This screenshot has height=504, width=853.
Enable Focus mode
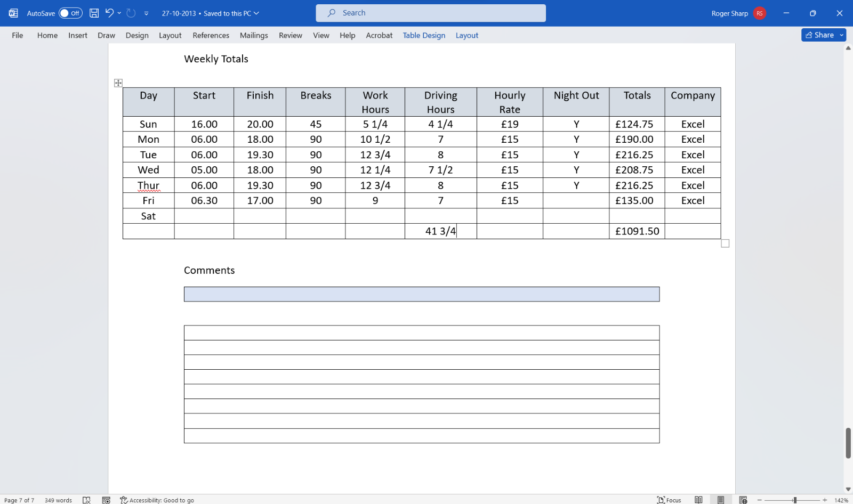669,500
